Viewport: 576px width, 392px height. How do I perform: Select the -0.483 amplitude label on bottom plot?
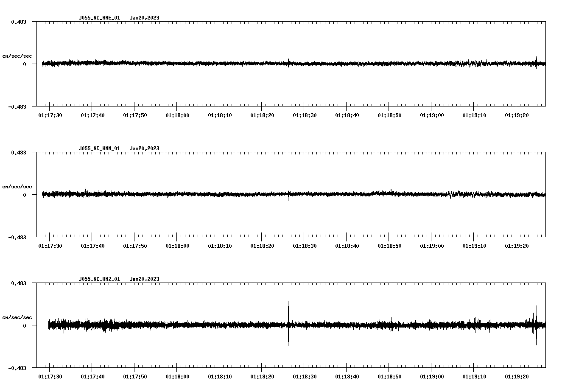click(x=17, y=369)
